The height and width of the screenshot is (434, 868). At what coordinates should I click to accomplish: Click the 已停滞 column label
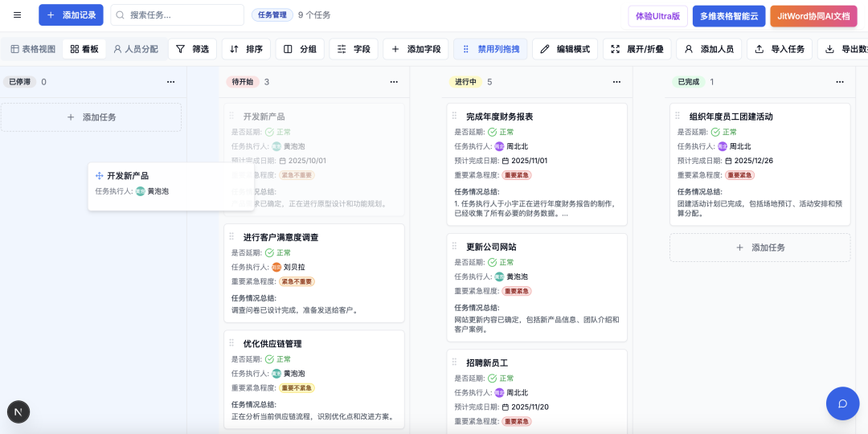(x=20, y=82)
